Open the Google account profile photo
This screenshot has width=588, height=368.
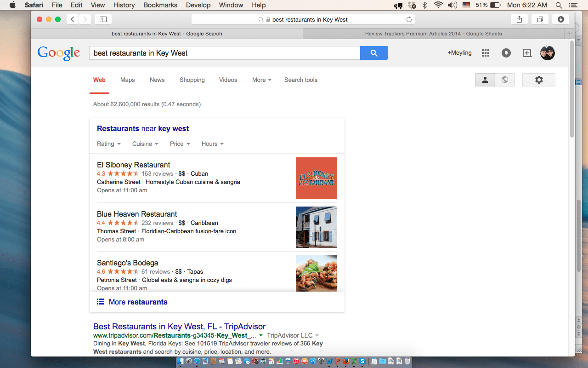tap(548, 53)
